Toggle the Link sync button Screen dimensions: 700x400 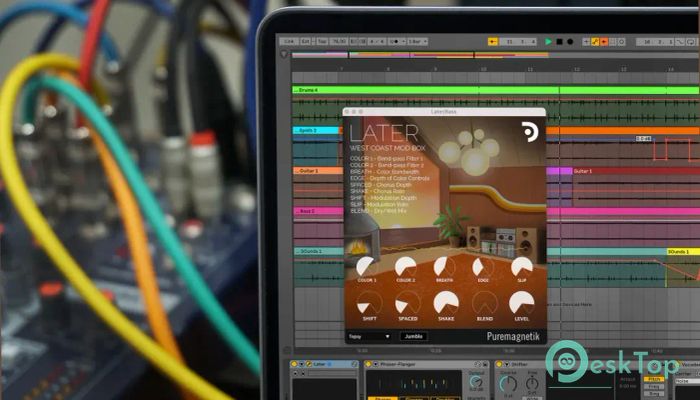point(289,41)
